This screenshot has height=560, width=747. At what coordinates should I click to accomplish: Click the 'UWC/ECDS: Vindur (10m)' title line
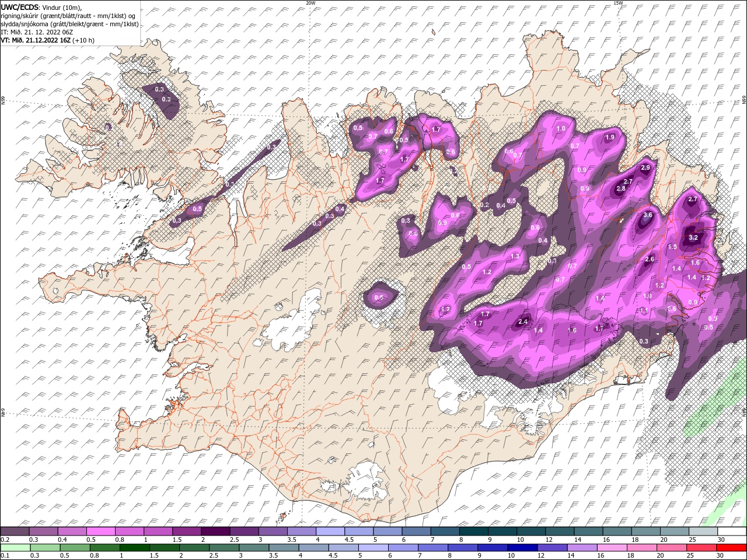coord(41,7)
